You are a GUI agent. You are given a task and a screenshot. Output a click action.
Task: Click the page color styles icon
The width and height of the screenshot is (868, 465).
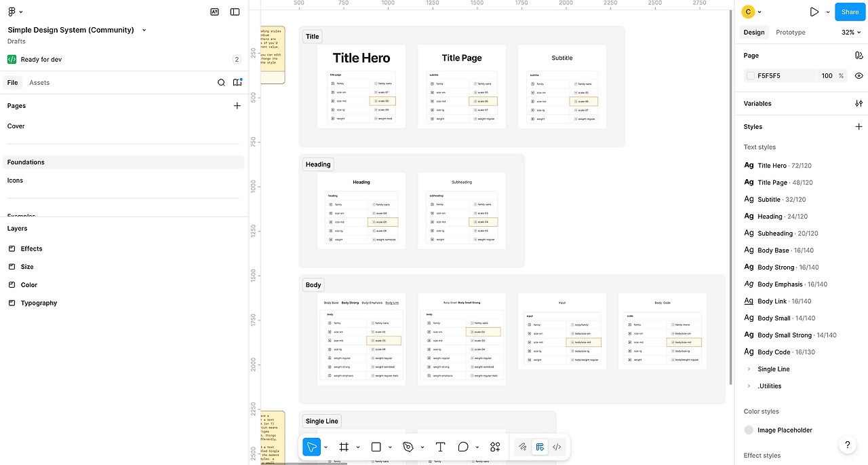point(859,55)
